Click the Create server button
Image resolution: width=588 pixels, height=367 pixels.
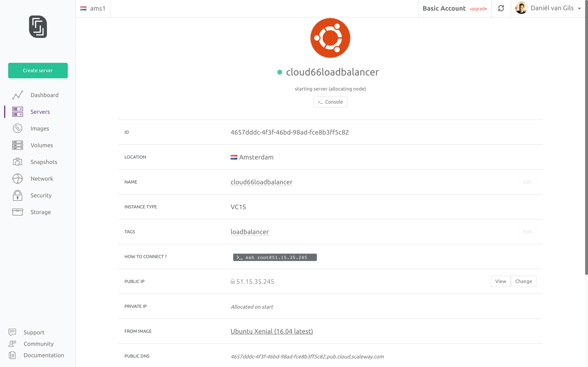tap(38, 70)
